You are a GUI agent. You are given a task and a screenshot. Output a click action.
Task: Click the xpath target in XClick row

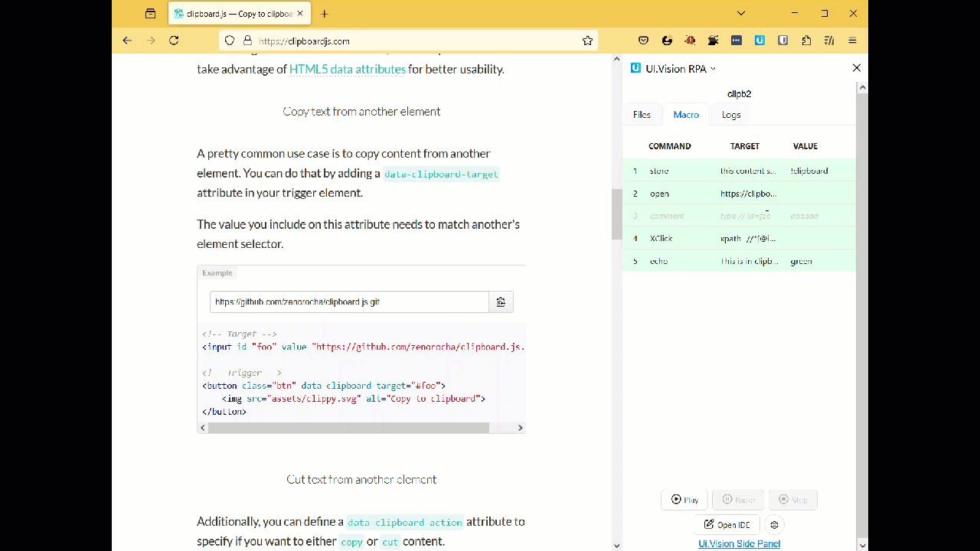pyautogui.click(x=748, y=239)
